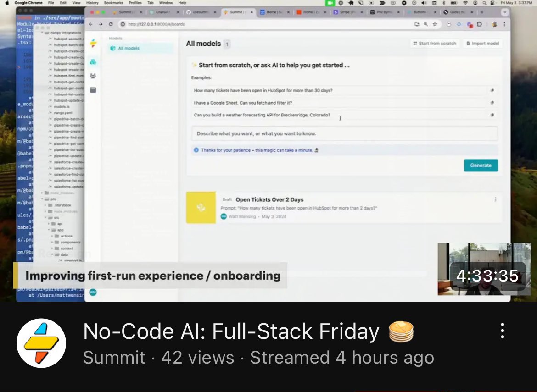Open the Bookmarks menu in the menu bar

tap(113, 2)
